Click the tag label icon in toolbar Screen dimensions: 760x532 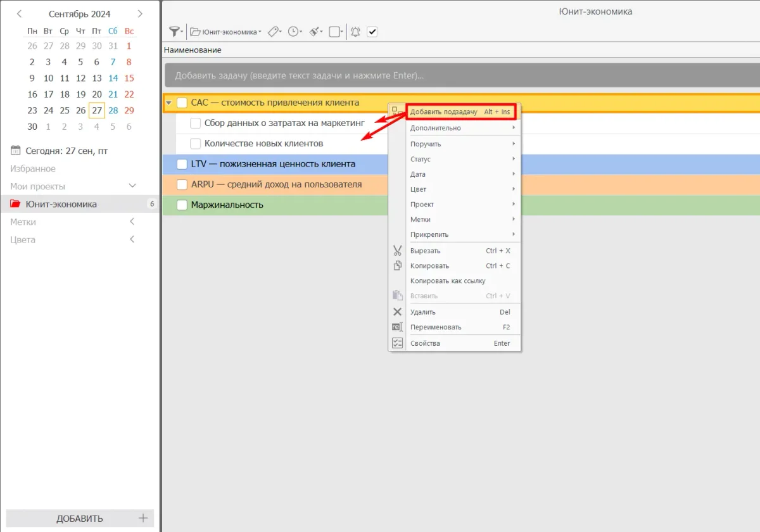274,32
